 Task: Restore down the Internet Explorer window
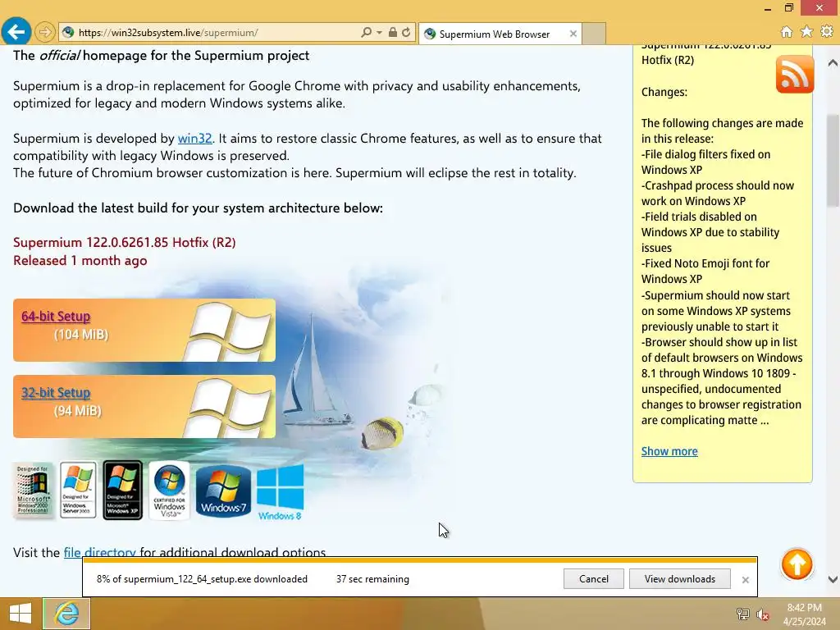click(788, 8)
